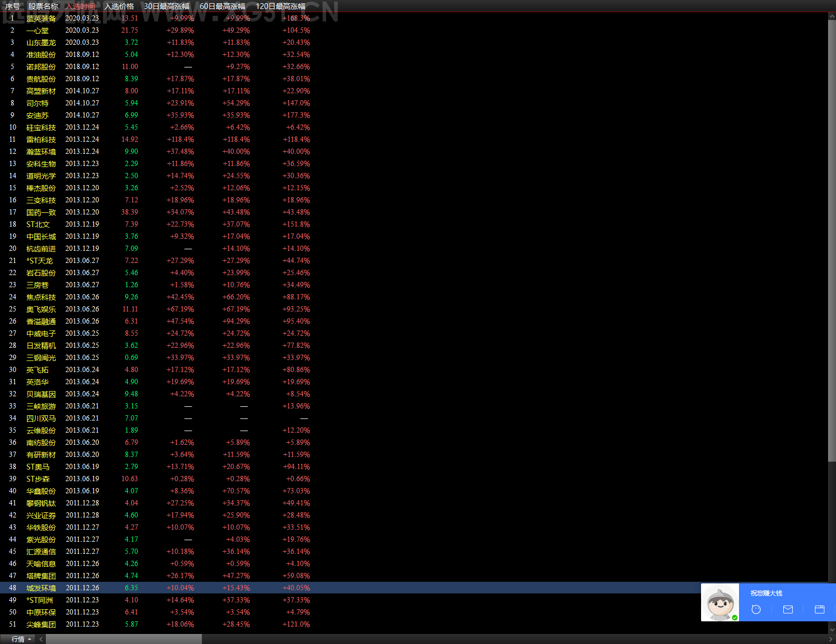Select stock 华鑫股份
The image size is (836, 644).
coord(41,491)
